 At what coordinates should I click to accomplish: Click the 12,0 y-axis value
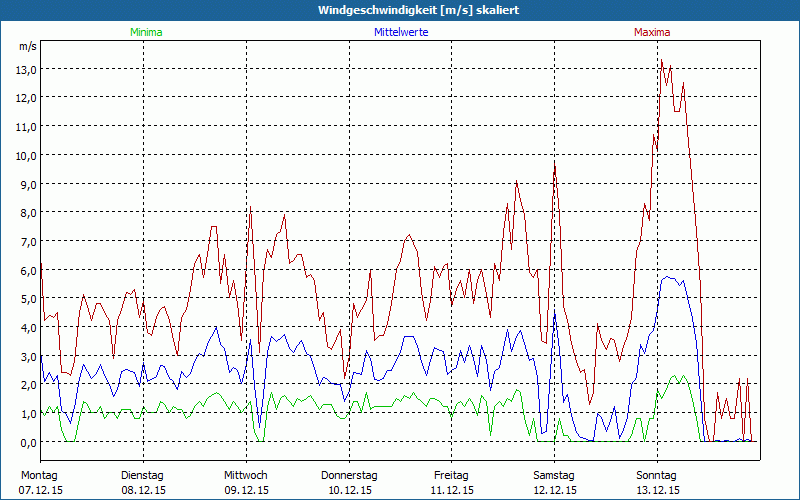26,98
